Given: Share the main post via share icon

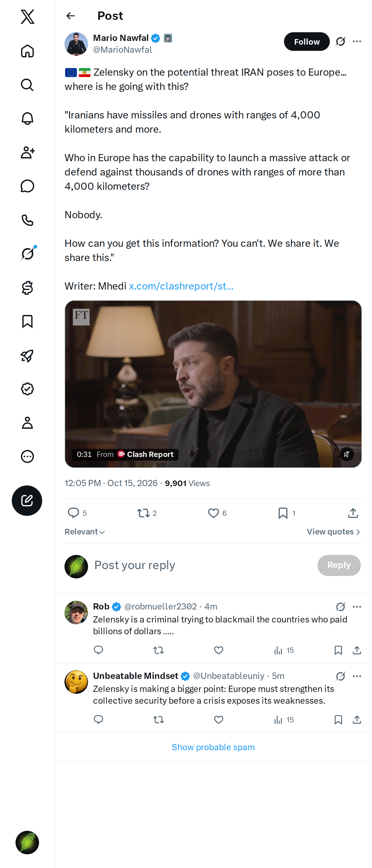Looking at the screenshot, I should point(353,513).
